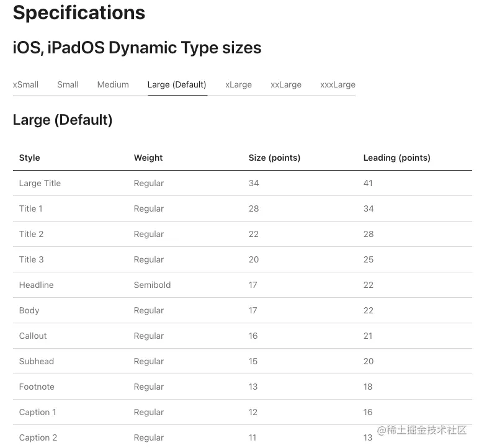Click the Headline style cell
The width and height of the screenshot is (479, 448).
(36, 285)
